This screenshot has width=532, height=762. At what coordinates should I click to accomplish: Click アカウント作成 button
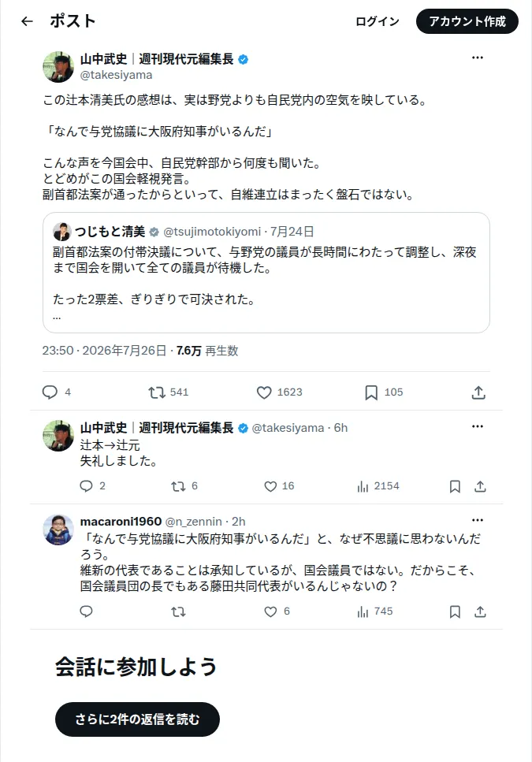point(467,21)
